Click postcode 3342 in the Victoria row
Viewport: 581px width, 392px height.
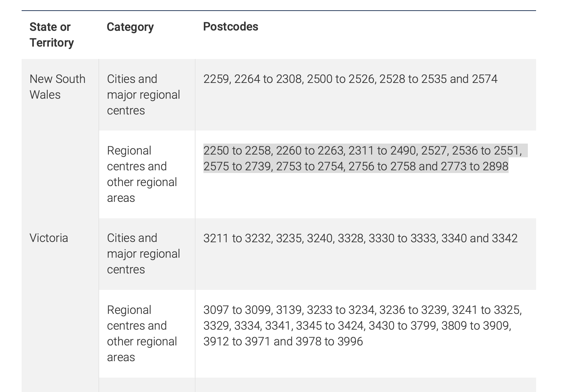pos(505,238)
